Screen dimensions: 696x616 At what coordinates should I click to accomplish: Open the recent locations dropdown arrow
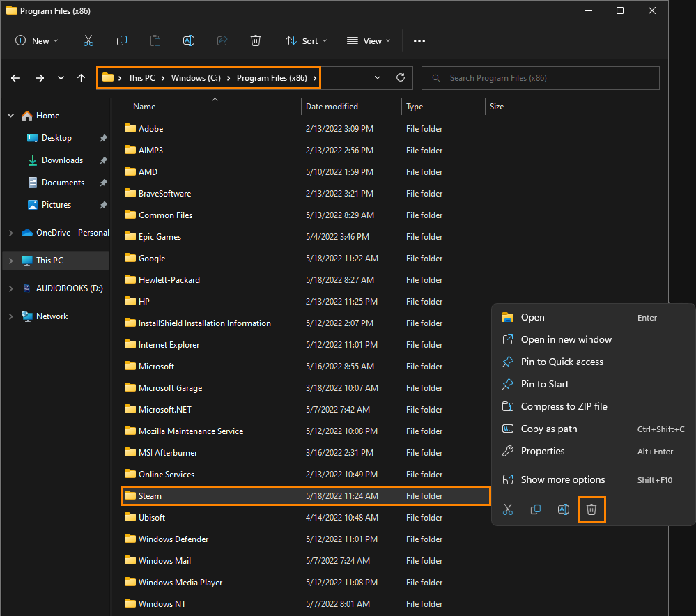[61, 78]
